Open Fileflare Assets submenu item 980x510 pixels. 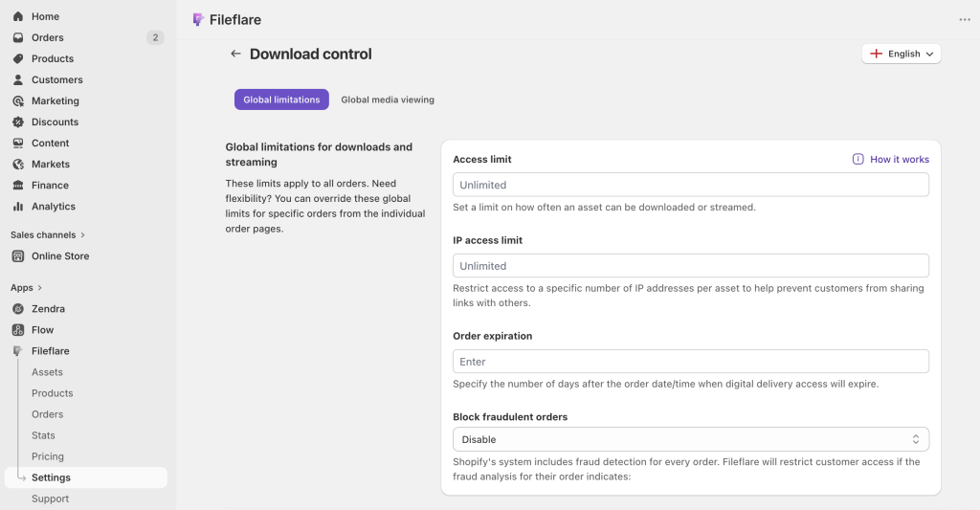click(48, 372)
